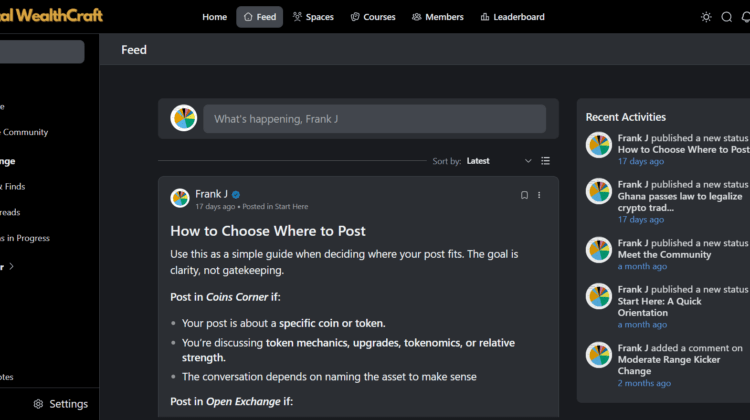Open the Courses tab
Screen dimensions: 750x420
coord(373,17)
